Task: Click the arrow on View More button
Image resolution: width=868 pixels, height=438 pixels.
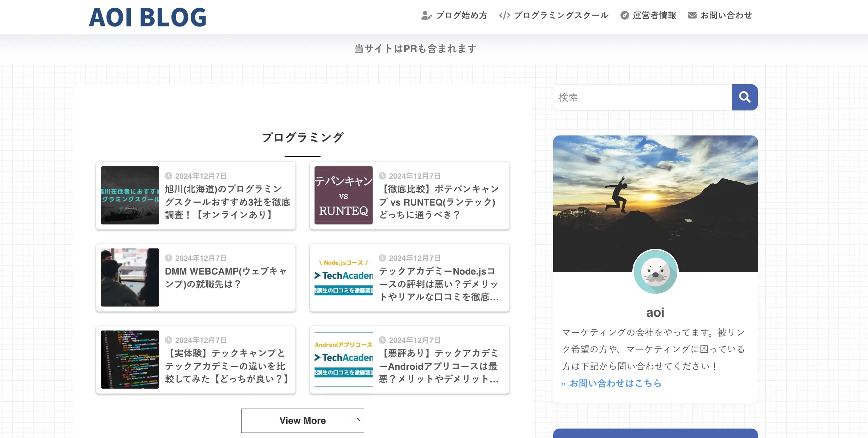Action: tap(350, 421)
